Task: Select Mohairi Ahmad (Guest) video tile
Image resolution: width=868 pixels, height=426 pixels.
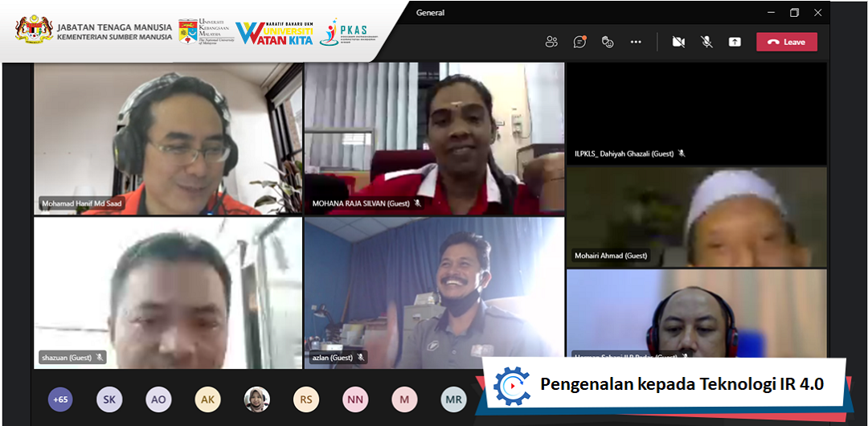Action: [x=696, y=215]
